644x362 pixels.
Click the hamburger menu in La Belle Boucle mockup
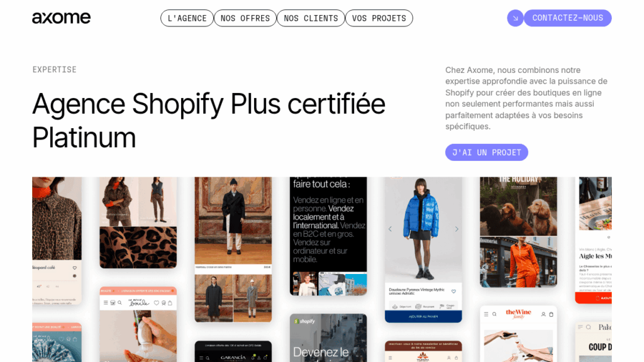[106, 303]
